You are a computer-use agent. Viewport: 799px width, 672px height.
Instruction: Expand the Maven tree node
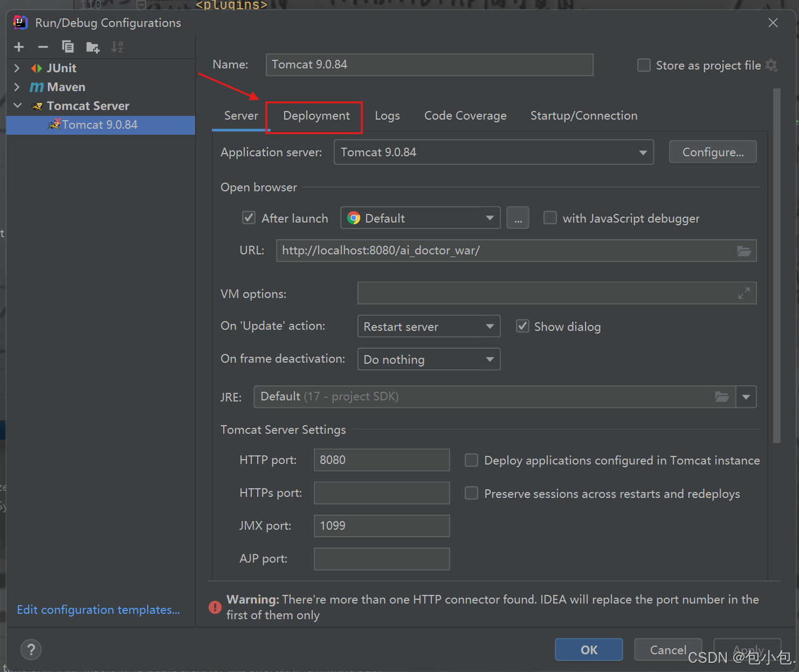click(17, 87)
